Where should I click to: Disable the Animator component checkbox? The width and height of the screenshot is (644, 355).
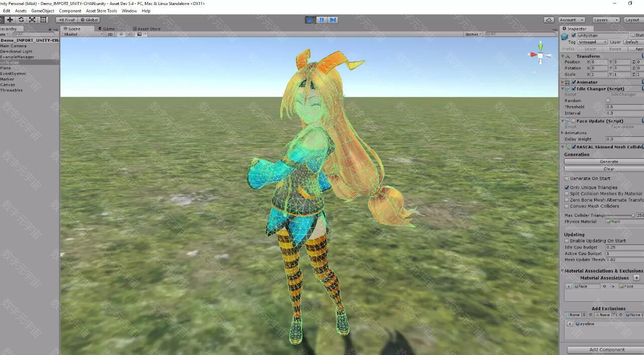click(574, 82)
